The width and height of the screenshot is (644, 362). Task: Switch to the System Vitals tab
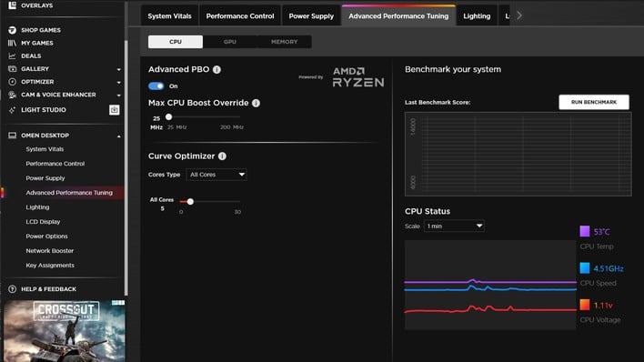[x=169, y=16]
